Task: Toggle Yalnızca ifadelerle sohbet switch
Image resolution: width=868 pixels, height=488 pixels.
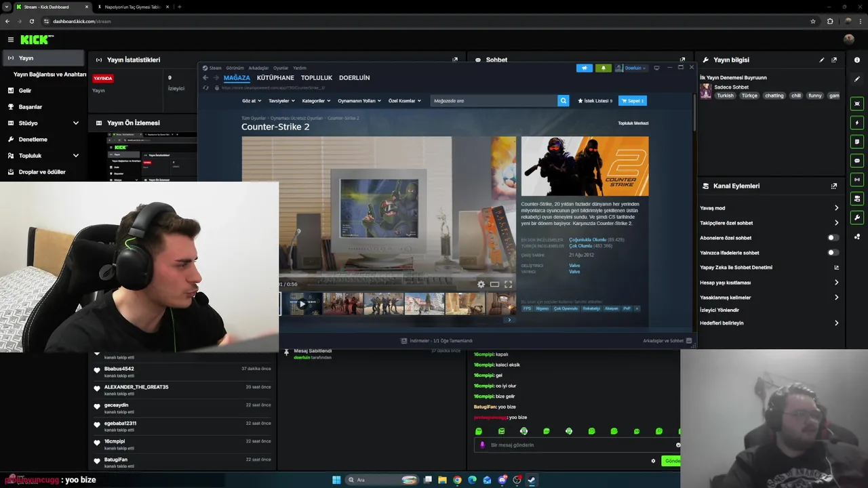Action: point(833,253)
